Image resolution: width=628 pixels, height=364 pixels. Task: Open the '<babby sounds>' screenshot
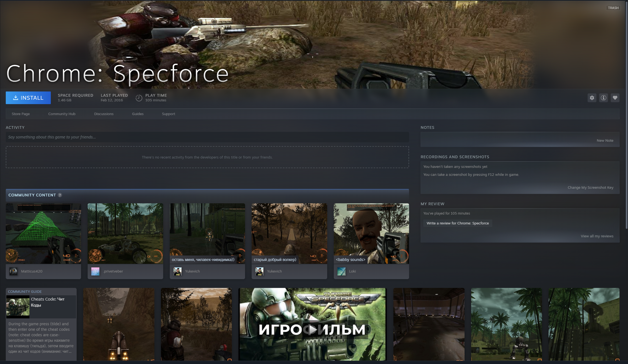pos(371,234)
